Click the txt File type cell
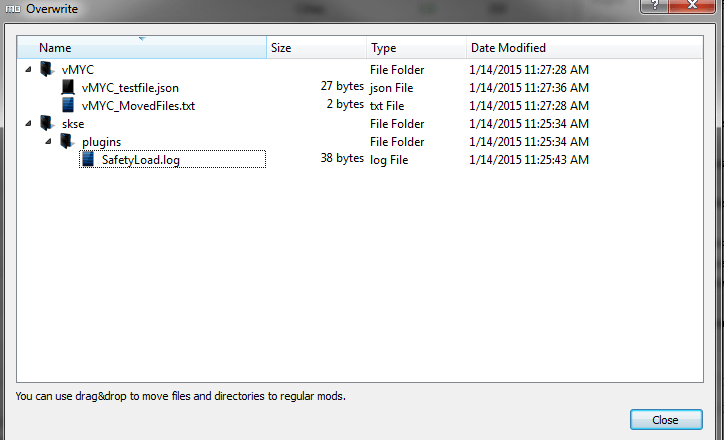The width and height of the screenshot is (724, 440). 387,106
